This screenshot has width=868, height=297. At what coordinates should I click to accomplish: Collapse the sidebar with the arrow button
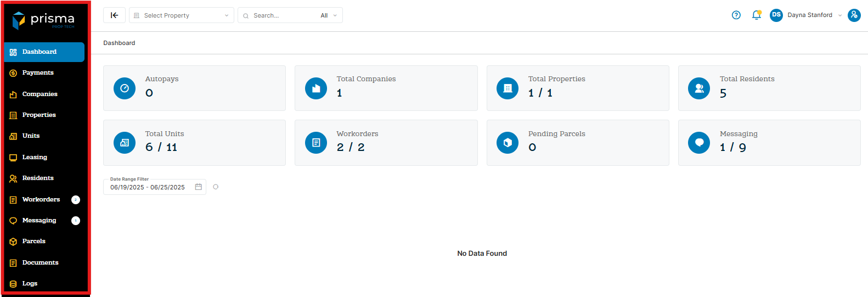pyautogui.click(x=114, y=15)
